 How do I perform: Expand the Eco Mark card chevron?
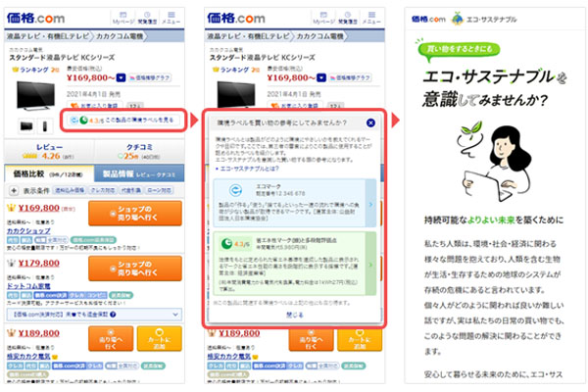370,205
